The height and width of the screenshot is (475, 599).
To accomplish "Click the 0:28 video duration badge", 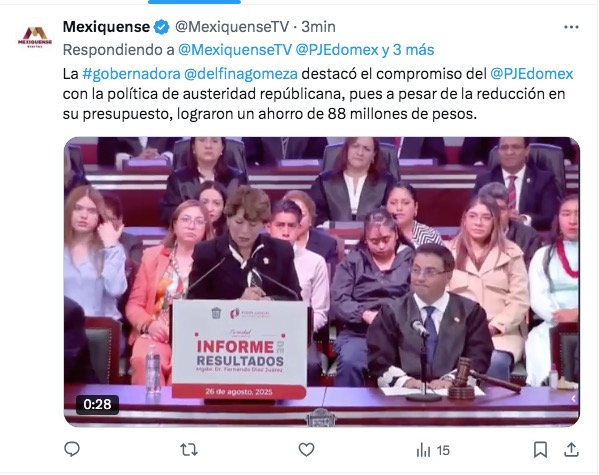I will [97, 404].
